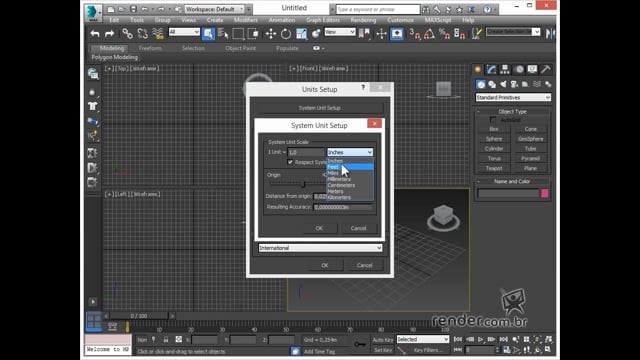Screen dimensions: 640x360
Task: Open the Utilities command panel tab
Action: pyautogui.click(x=546, y=69)
